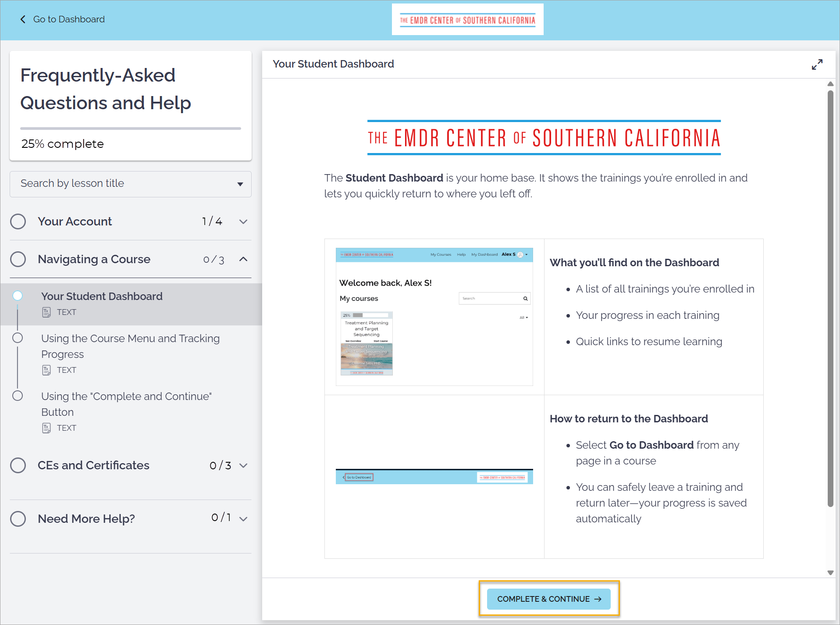Viewport: 840px width, 625px height.
Task: Toggle Your Account section completion circle
Action: pos(18,221)
